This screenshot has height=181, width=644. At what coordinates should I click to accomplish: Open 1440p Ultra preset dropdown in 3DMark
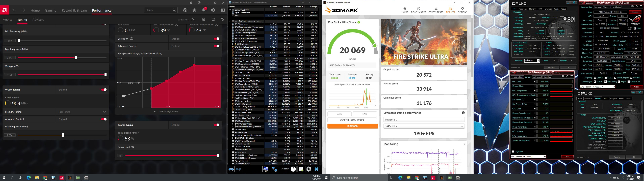[424, 126]
